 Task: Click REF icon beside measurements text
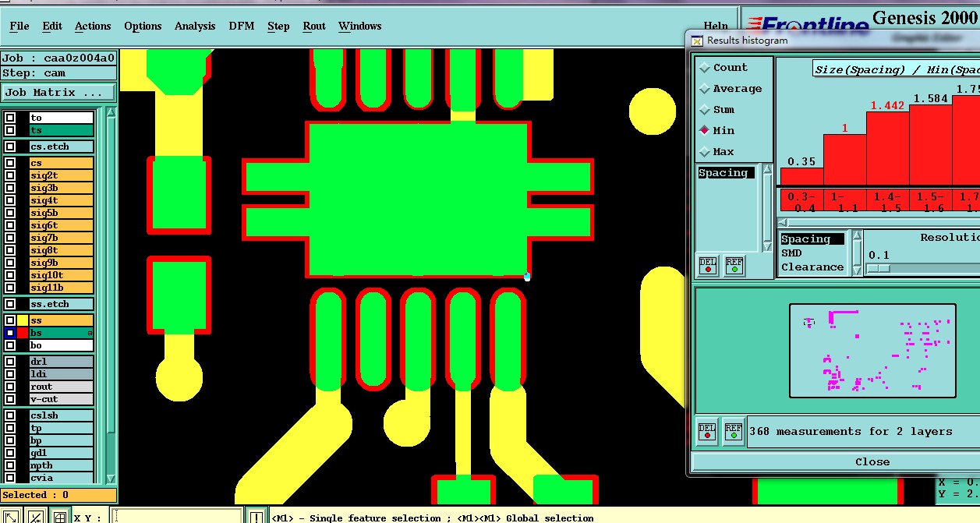click(x=733, y=431)
